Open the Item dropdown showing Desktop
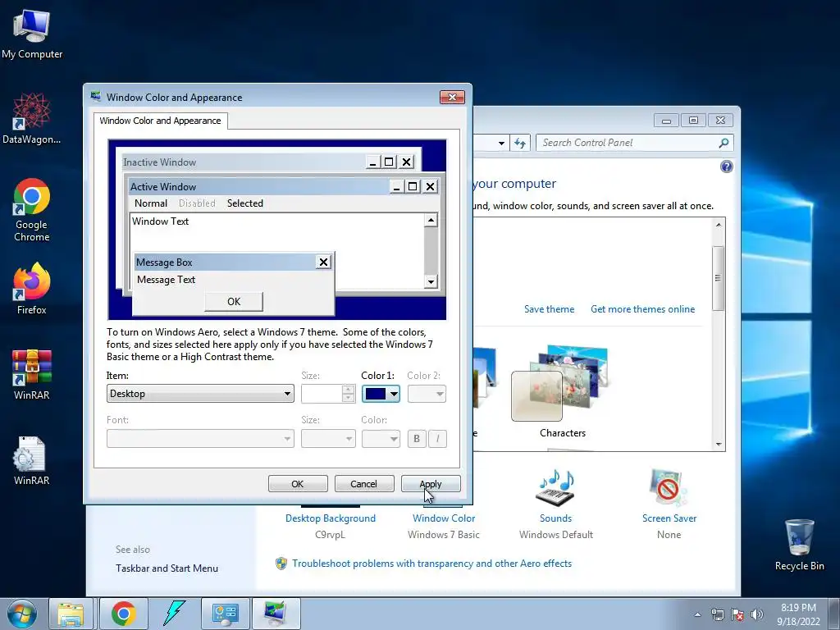 pos(200,394)
